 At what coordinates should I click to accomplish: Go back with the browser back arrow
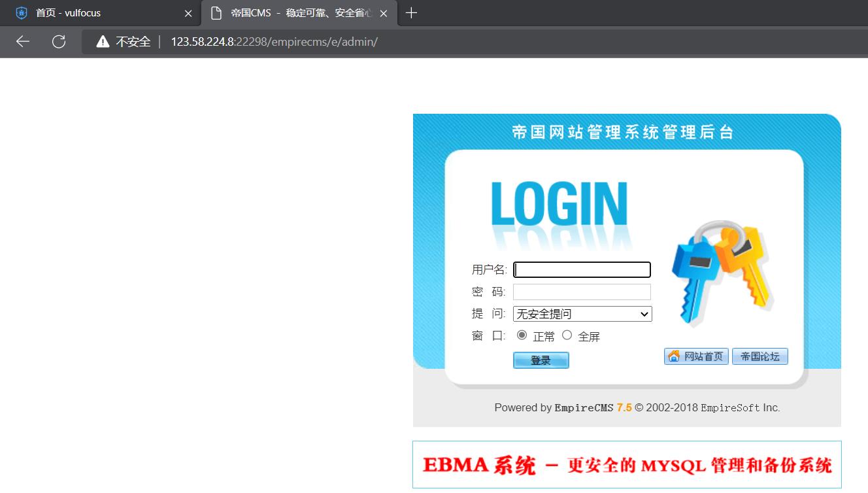pos(23,42)
